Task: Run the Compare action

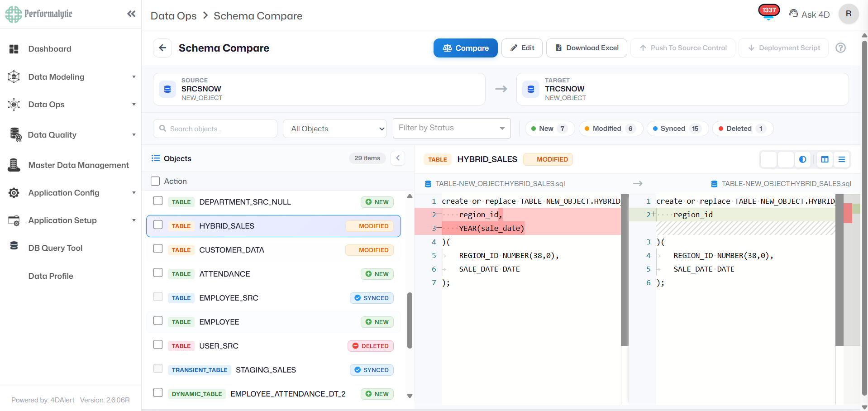Action: [465, 48]
